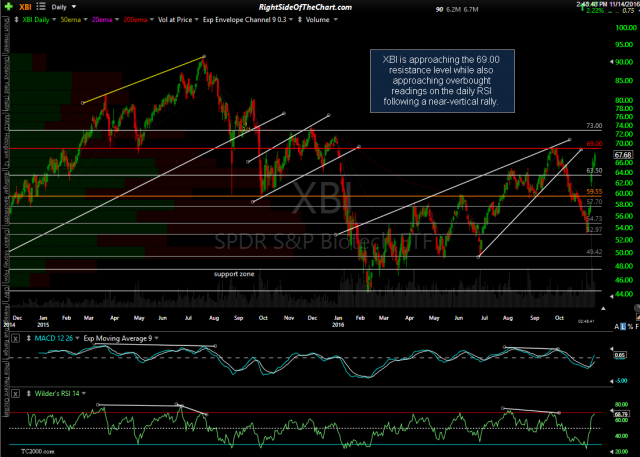Select the % percent scale option
This screenshot has height=457, width=640.
[630, 327]
